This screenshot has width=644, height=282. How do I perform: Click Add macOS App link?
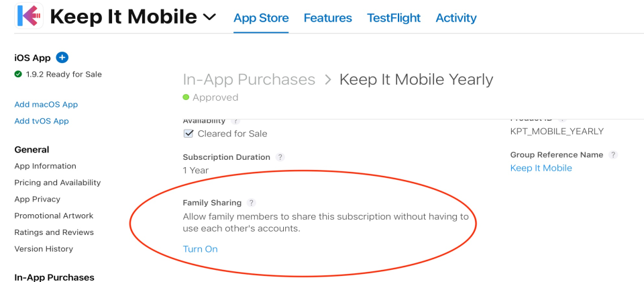click(x=46, y=105)
